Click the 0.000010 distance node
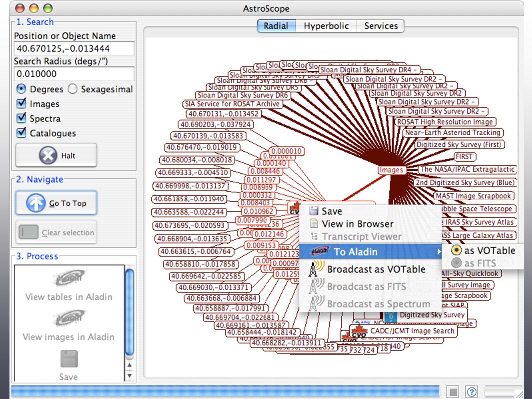The width and height of the screenshot is (532, 399). (286, 151)
